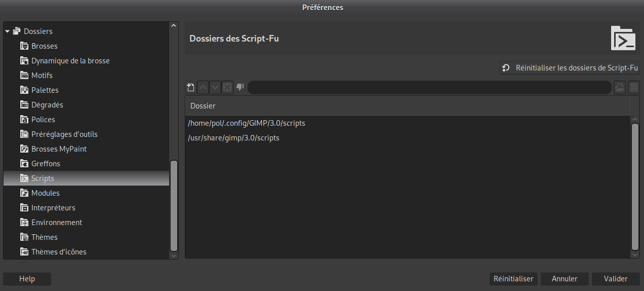Click the delete folder X icon
Screen dimensions: 644x291
[227, 87]
